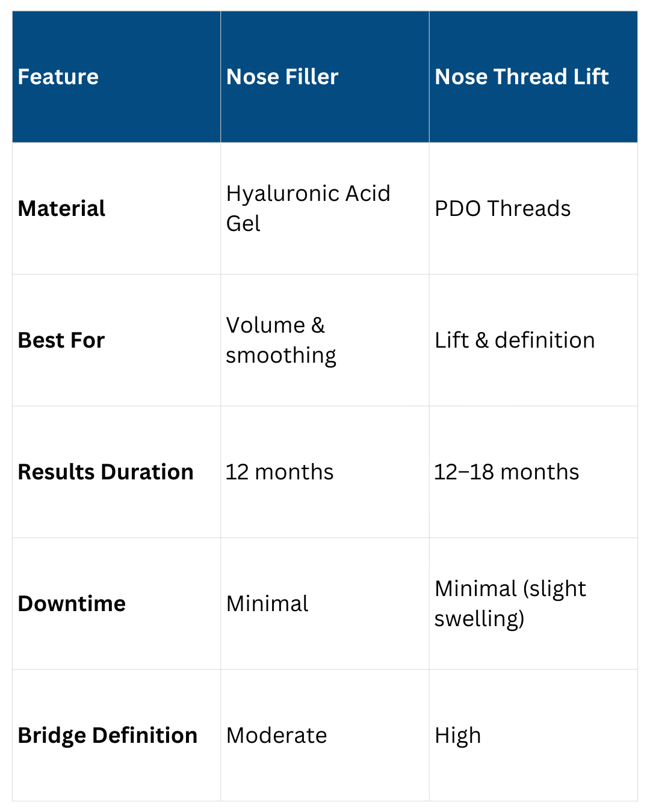This screenshot has height=812, width=650.
Task: Click the 'Feature' column header
Action: click(58, 77)
